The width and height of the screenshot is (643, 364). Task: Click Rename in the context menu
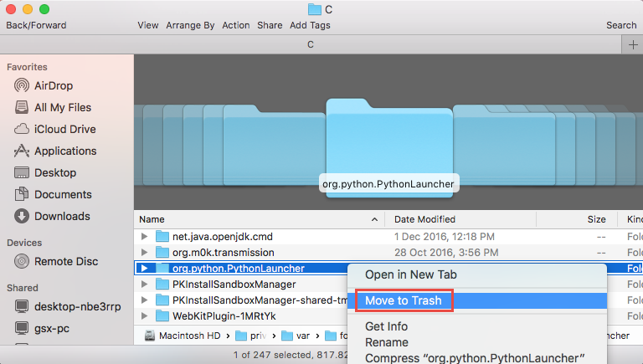tap(386, 342)
